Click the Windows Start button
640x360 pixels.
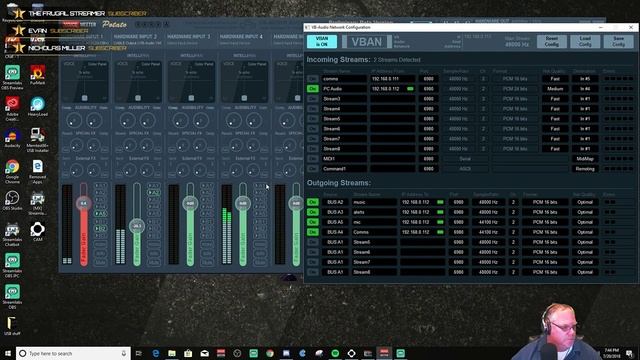(8, 353)
